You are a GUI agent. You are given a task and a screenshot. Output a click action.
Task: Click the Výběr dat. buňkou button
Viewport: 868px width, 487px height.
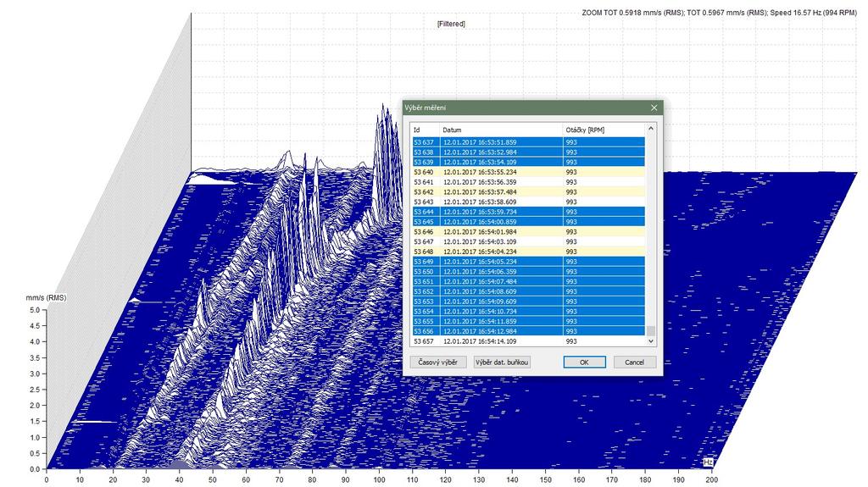click(502, 362)
